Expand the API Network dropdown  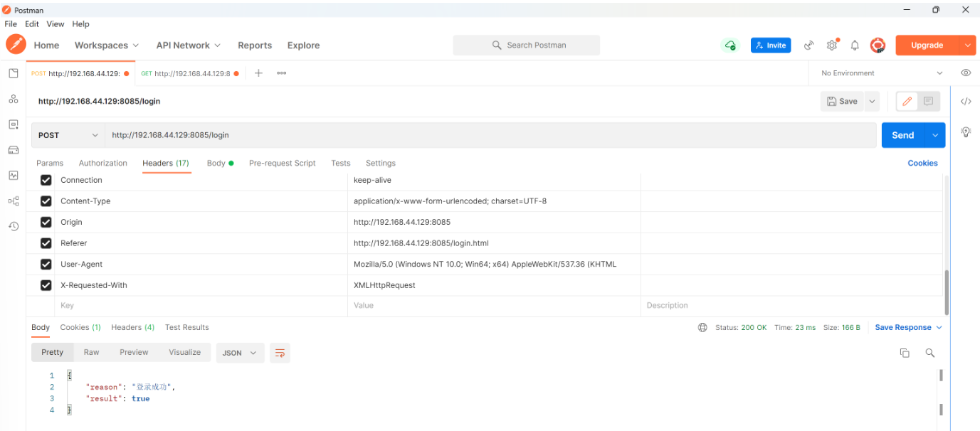coord(189,45)
